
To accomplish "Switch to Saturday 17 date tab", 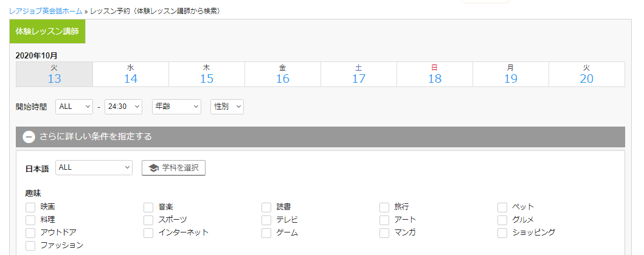I will tap(359, 74).
